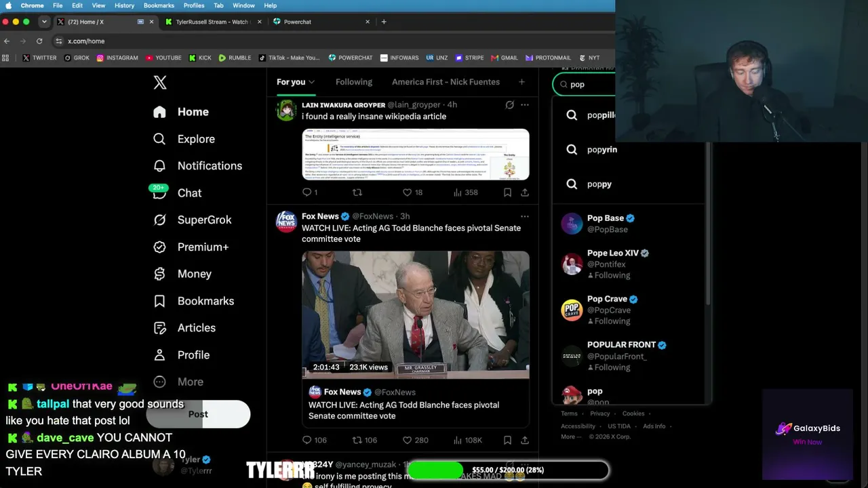The height and width of the screenshot is (488, 868).
Task: Click the Ads Info footer link
Action: point(654,426)
